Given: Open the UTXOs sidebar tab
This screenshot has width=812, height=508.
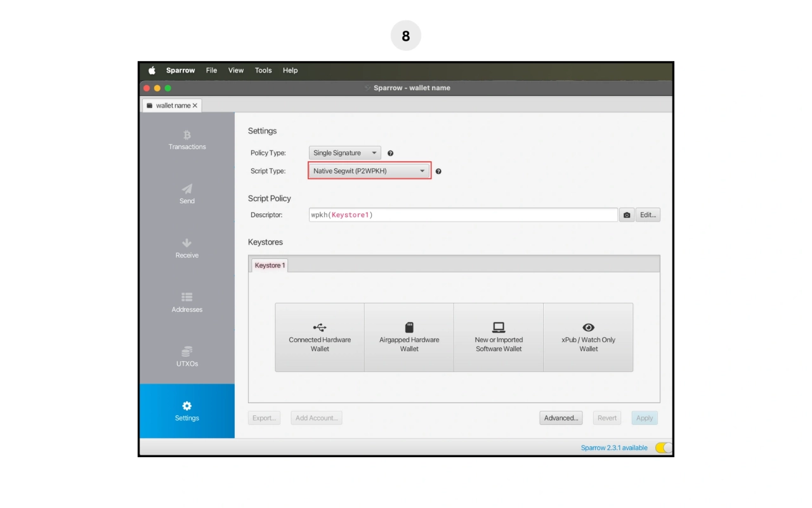Looking at the screenshot, I should click(187, 357).
